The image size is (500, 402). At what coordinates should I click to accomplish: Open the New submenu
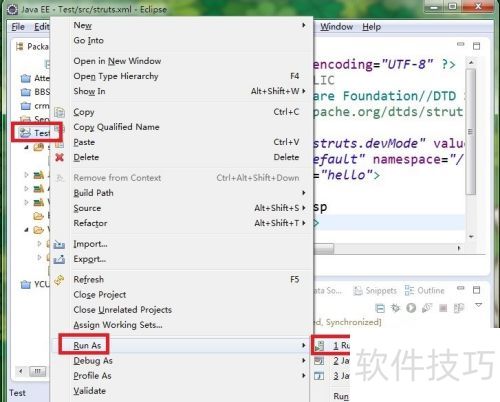[x=182, y=25]
